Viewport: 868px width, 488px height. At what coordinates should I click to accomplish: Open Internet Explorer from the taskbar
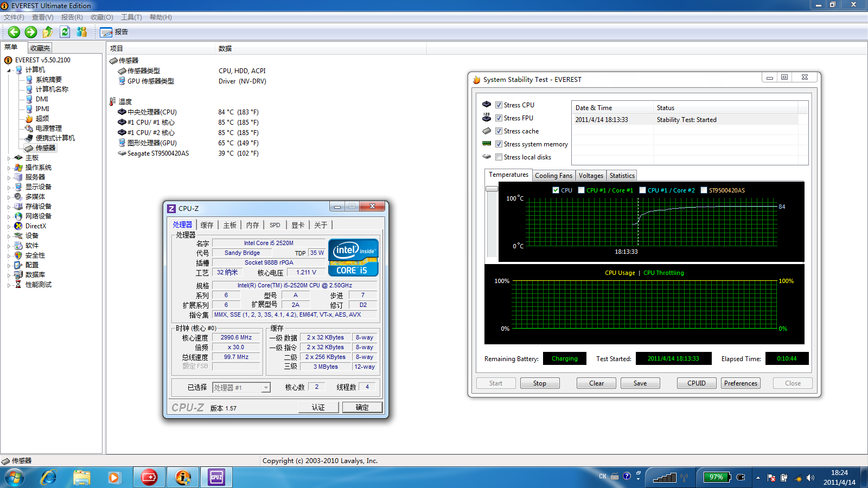49,478
